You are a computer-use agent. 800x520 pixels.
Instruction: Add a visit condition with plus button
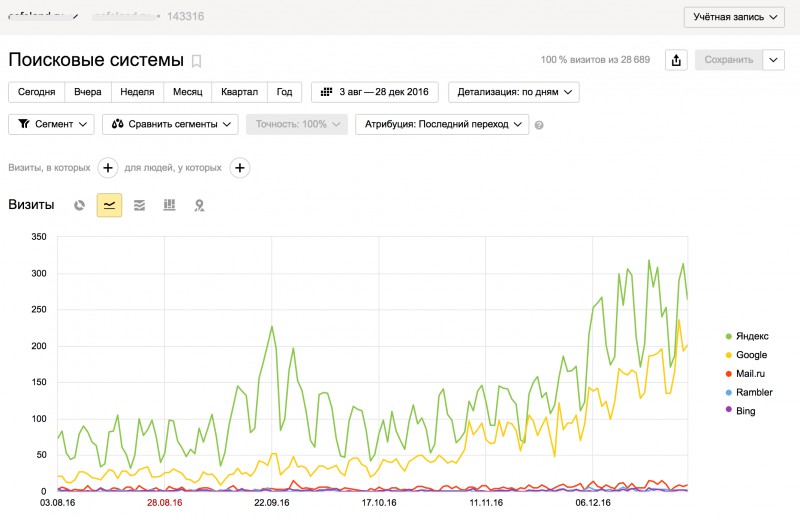(108, 167)
